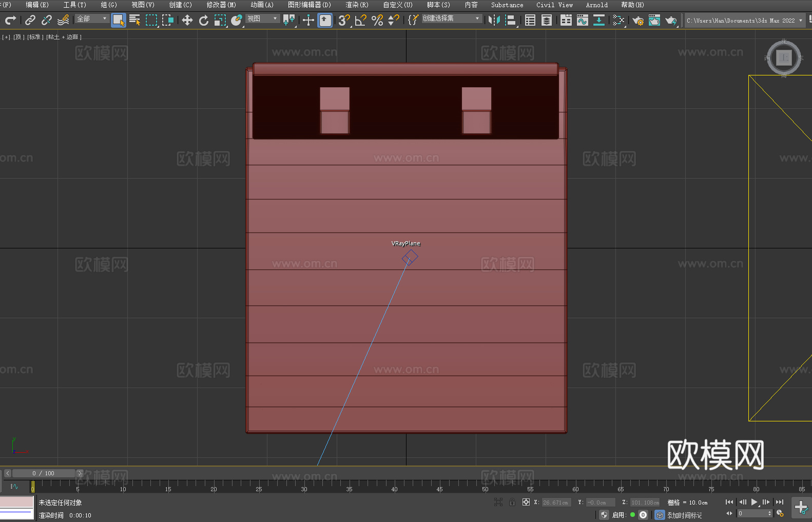Toggle the Percent Snap button

377,20
